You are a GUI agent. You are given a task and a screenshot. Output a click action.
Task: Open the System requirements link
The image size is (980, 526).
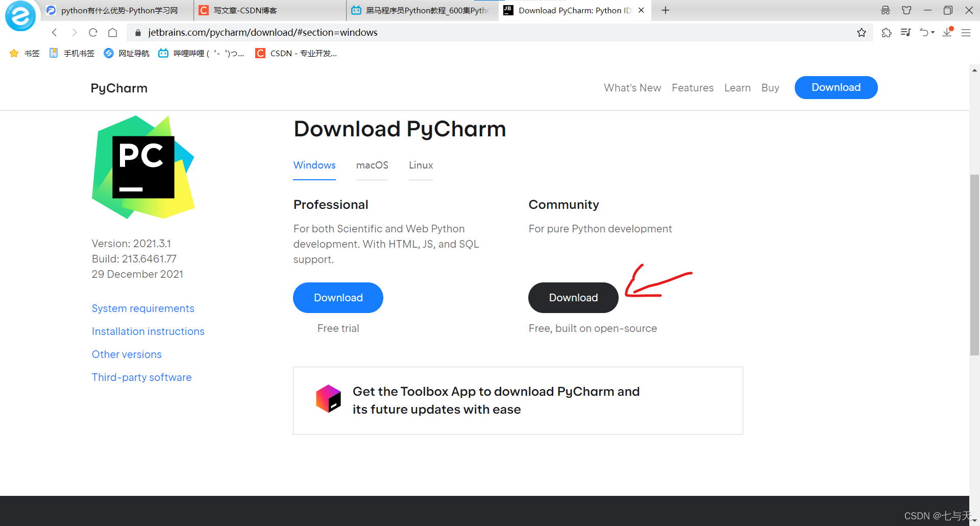coord(143,308)
